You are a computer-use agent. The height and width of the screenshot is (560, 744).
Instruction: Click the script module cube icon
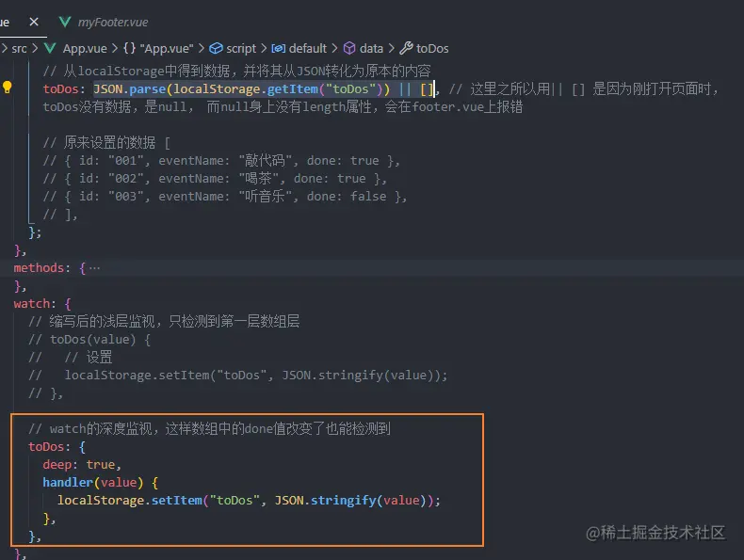pos(216,48)
